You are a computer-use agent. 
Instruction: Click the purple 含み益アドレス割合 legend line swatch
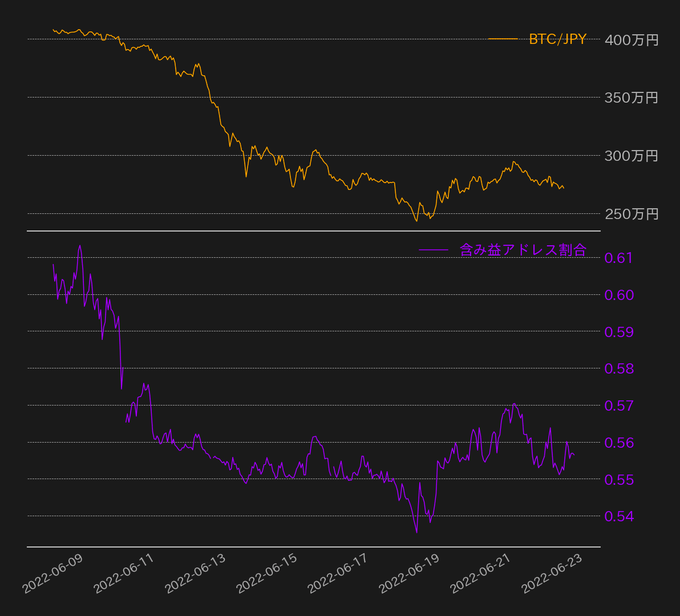coord(434,250)
